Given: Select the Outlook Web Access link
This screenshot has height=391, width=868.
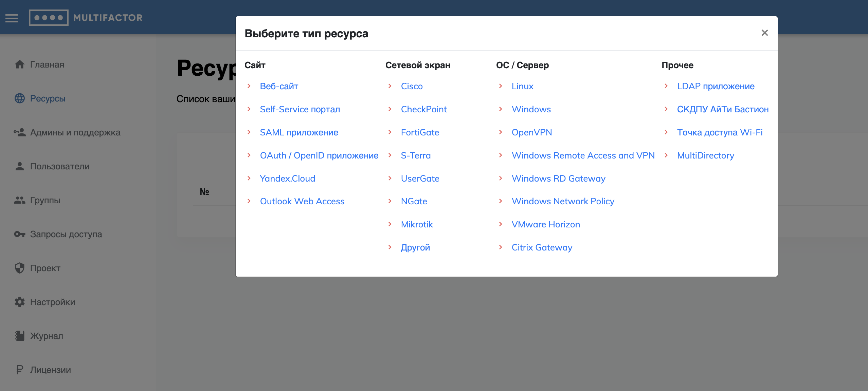Looking at the screenshot, I should (302, 201).
